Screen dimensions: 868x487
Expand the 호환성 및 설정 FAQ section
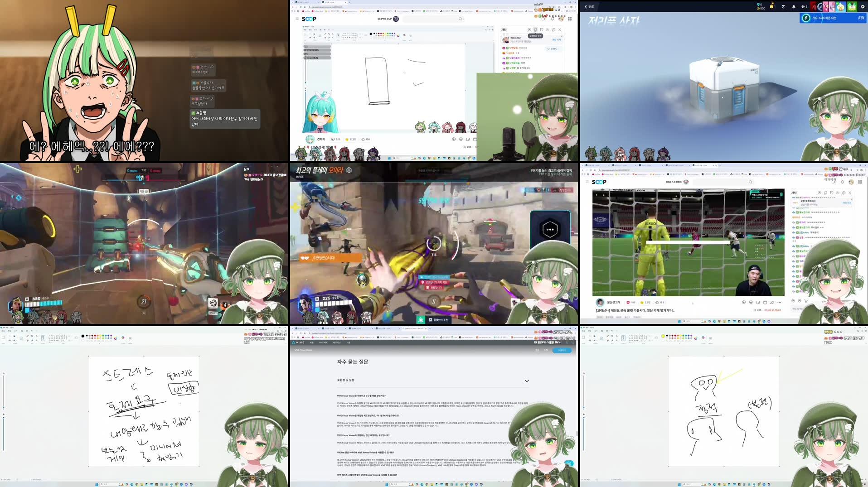(527, 381)
